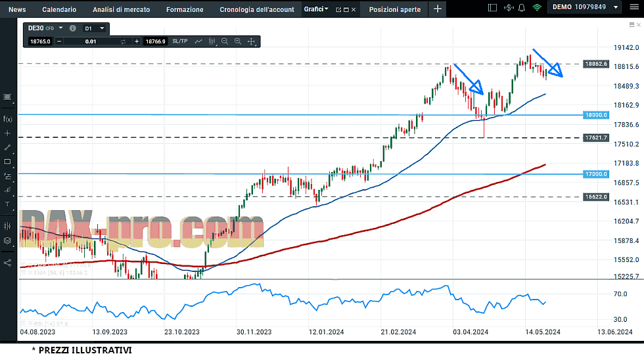The image size is (644, 356).
Task: Open the f(x) indicators menu
Action: coord(7,119)
